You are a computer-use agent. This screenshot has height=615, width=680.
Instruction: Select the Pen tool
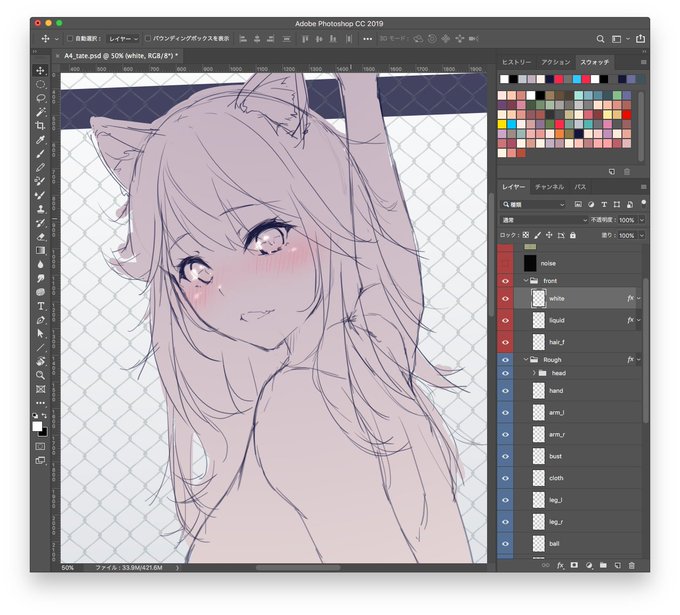tap(40, 320)
